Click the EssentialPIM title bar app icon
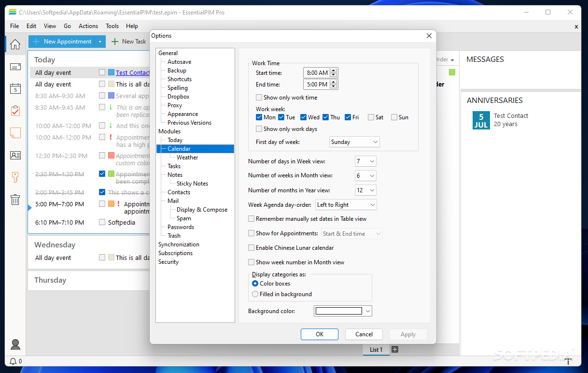 [13, 12]
